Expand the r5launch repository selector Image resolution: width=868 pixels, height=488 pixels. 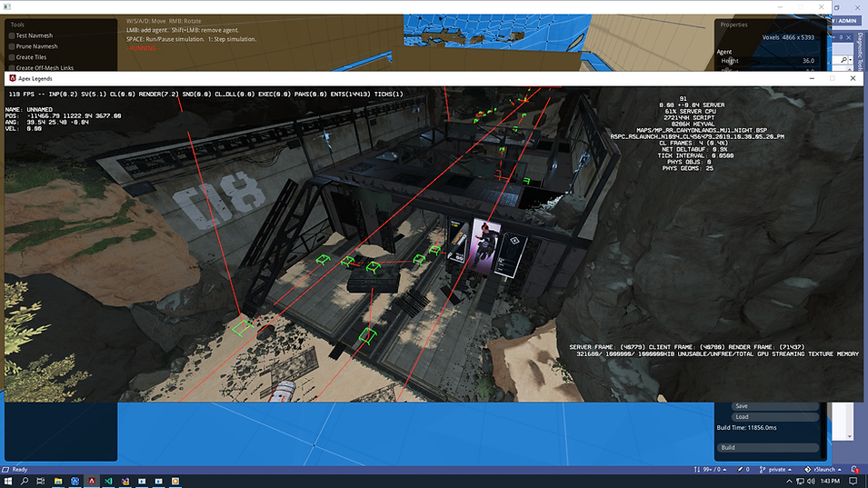tap(823, 469)
